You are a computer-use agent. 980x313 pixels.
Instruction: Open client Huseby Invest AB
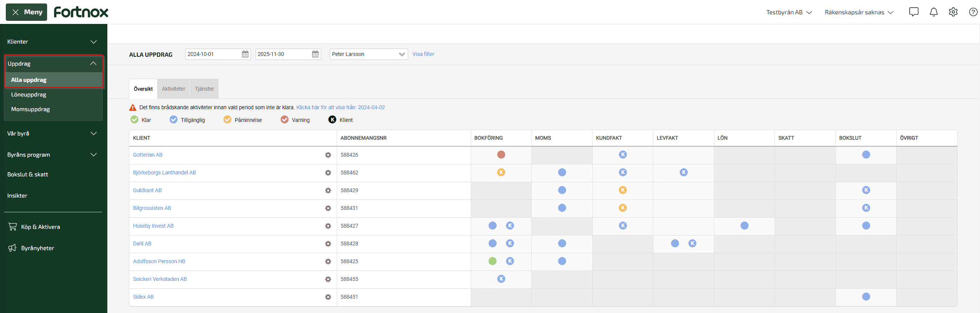click(153, 226)
